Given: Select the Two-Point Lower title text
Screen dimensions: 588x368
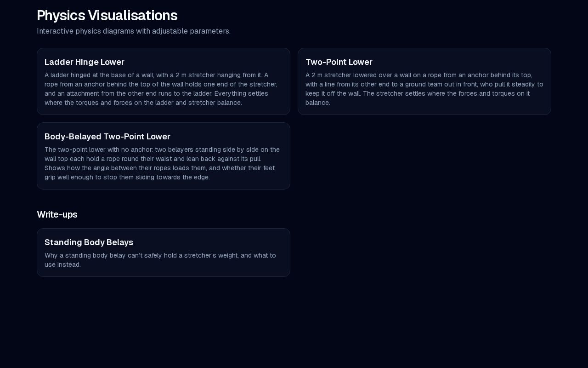Looking at the screenshot, I should pyautogui.click(x=339, y=62).
